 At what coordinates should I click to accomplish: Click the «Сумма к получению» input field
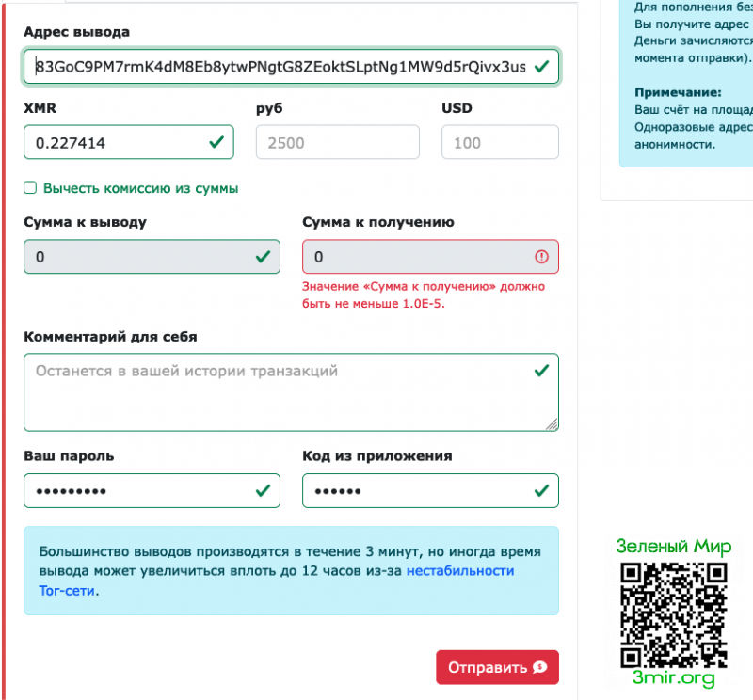point(414,257)
